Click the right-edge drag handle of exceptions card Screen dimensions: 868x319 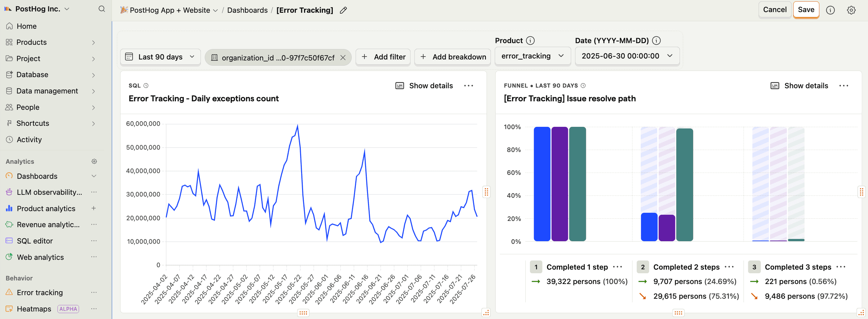(486, 192)
